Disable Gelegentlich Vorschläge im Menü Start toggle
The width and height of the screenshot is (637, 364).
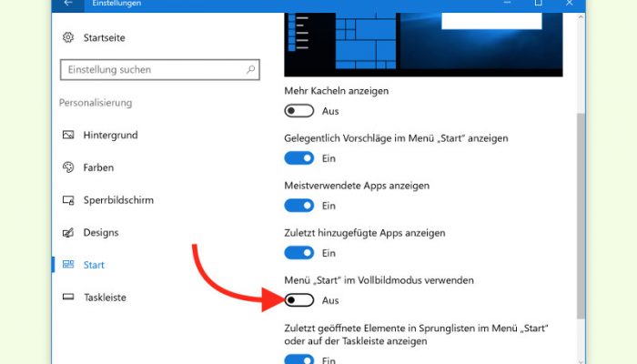(x=299, y=158)
